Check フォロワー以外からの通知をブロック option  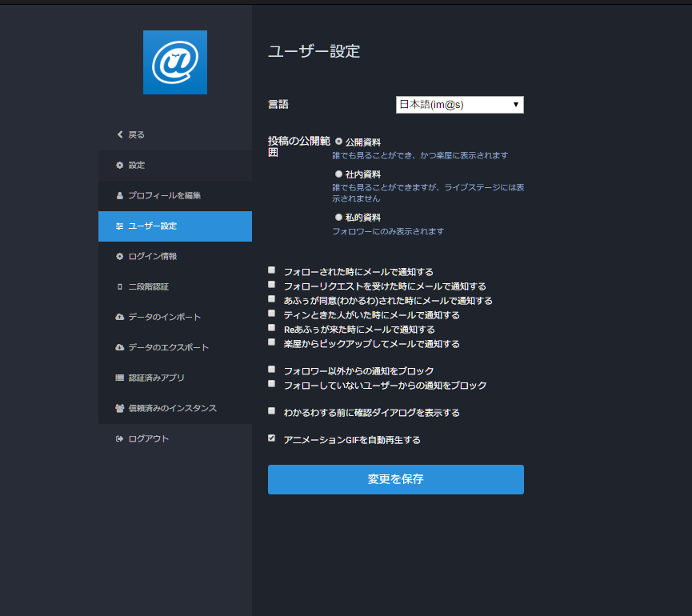click(272, 370)
